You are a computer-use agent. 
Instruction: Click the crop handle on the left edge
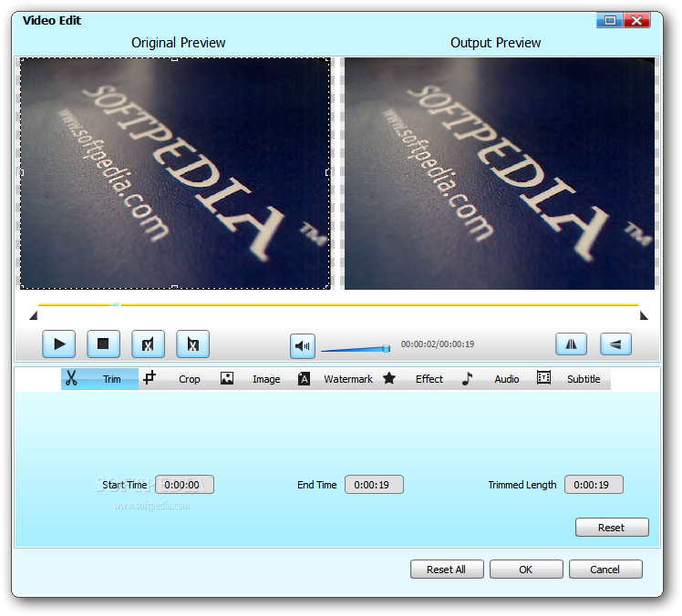point(22,172)
